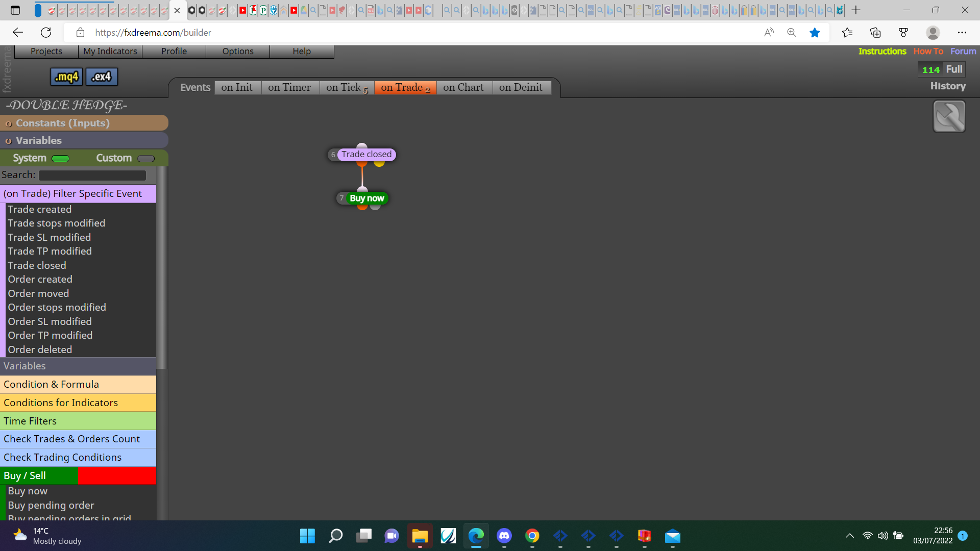Toggle read aloud icon in address bar

(769, 33)
